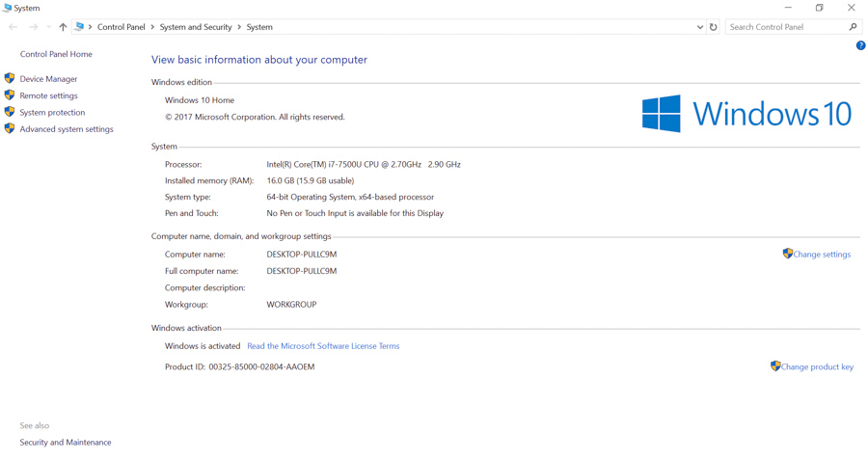Image resolution: width=868 pixels, height=460 pixels.
Task: Select System and Security in the breadcrumb
Action: 196,27
